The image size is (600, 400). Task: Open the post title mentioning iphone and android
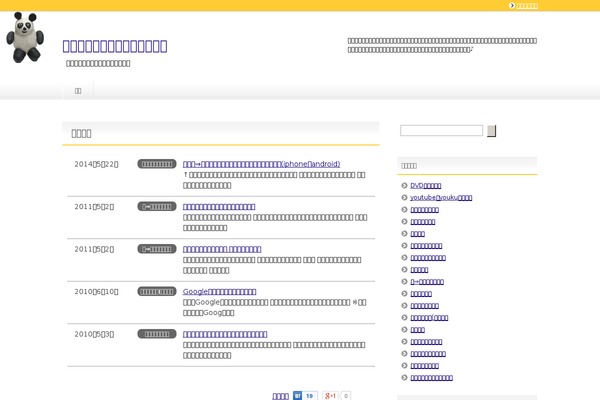[261, 164]
